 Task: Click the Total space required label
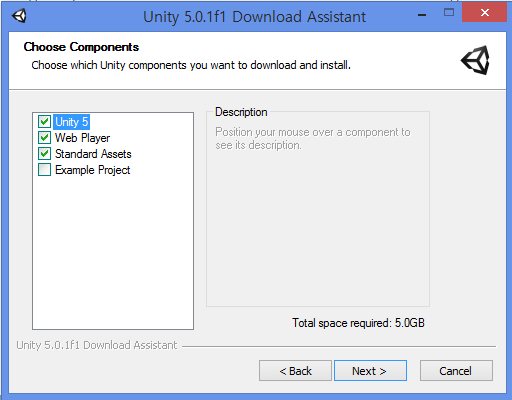358,323
